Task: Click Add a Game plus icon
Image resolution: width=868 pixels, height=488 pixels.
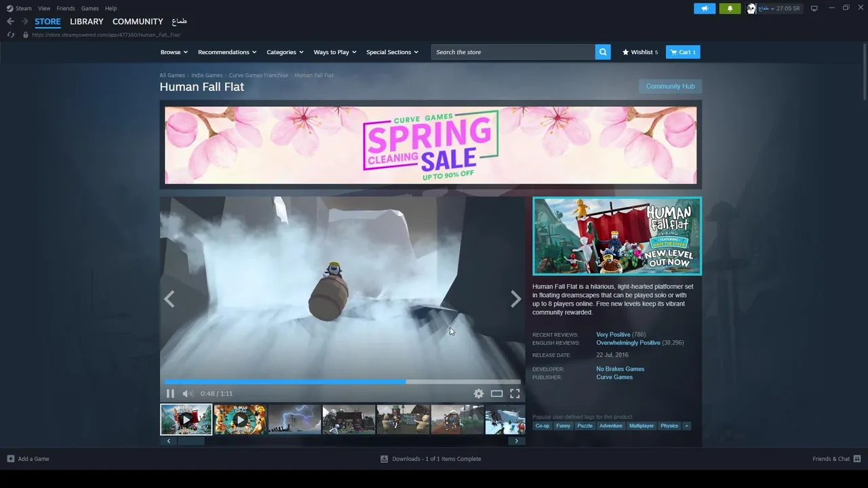Action: (10, 459)
